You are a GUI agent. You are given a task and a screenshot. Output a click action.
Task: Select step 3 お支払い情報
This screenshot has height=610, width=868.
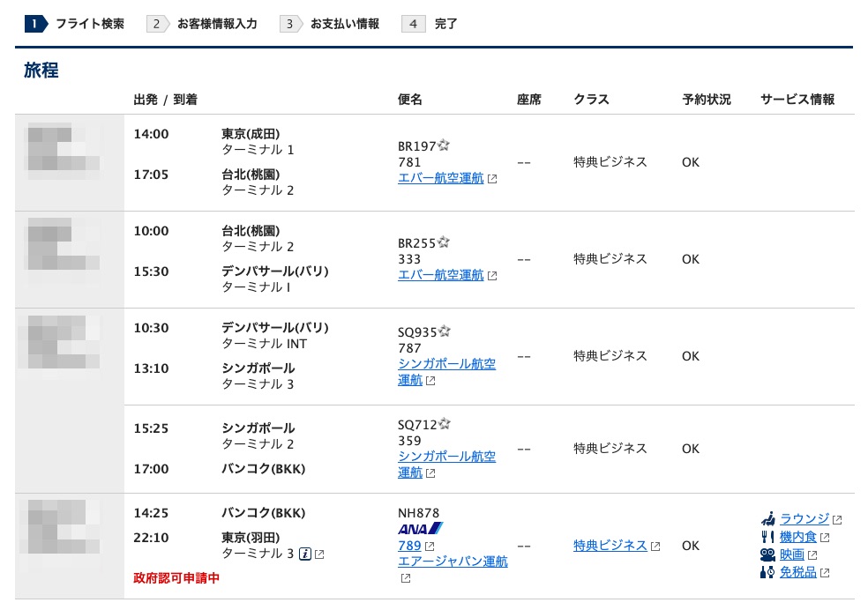331,25
